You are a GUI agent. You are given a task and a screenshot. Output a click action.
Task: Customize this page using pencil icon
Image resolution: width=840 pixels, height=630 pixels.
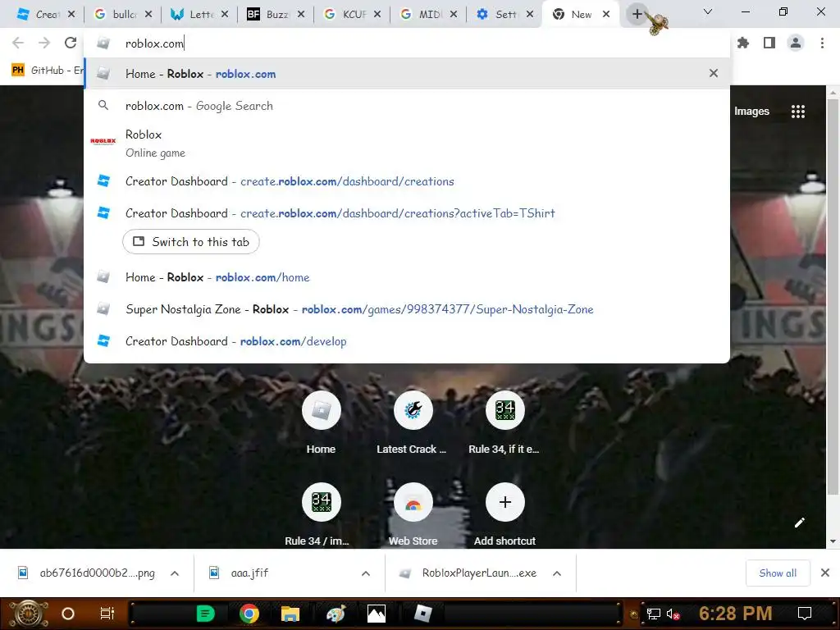point(799,523)
